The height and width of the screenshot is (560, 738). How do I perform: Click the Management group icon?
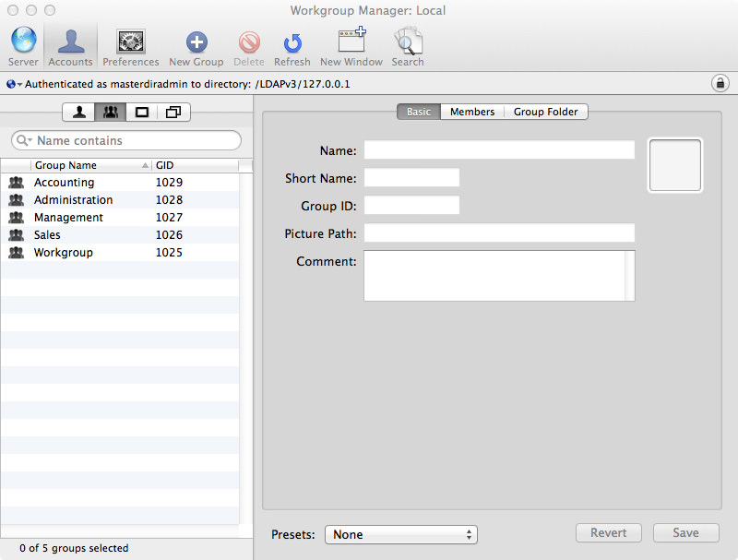tap(16, 217)
